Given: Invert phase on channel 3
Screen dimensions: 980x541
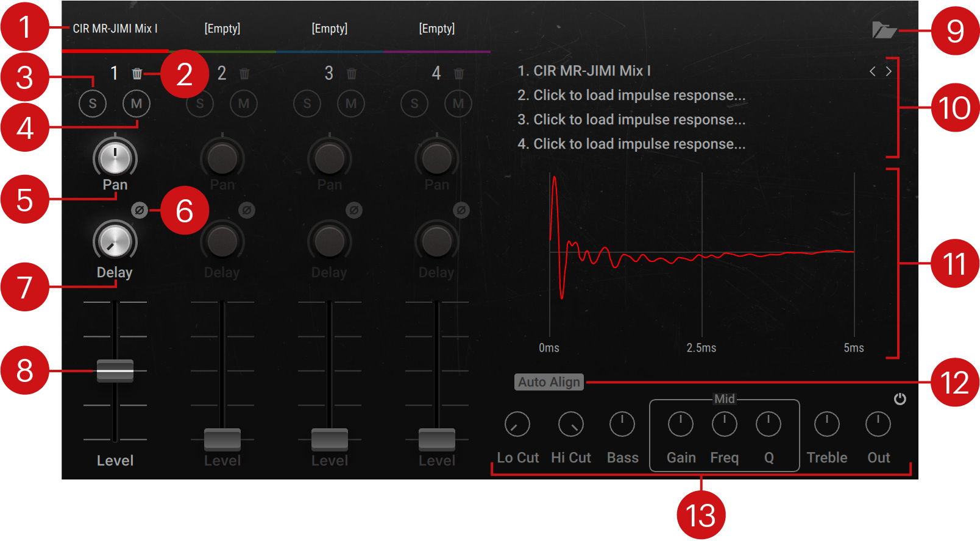Looking at the screenshot, I should coord(354,210).
